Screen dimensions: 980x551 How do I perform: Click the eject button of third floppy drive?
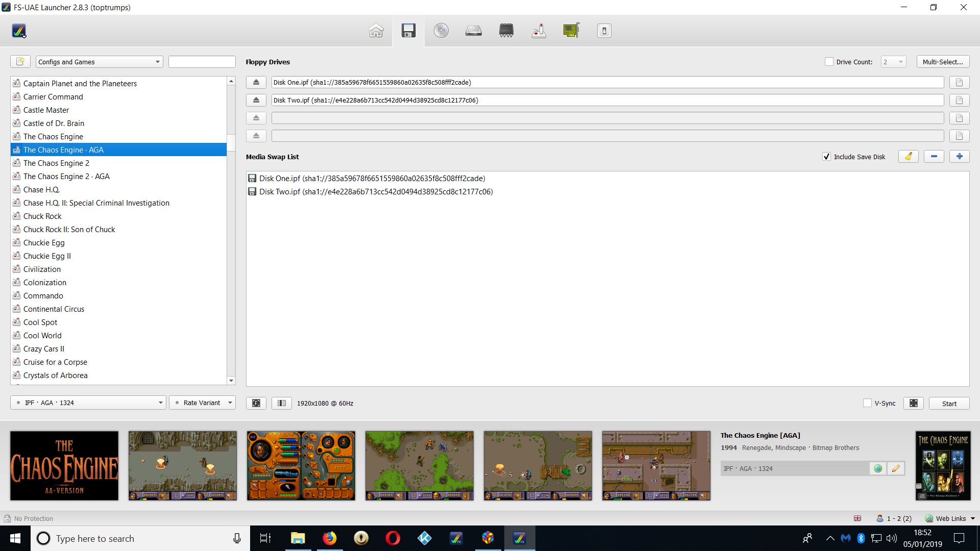click(x=256, y=118)
